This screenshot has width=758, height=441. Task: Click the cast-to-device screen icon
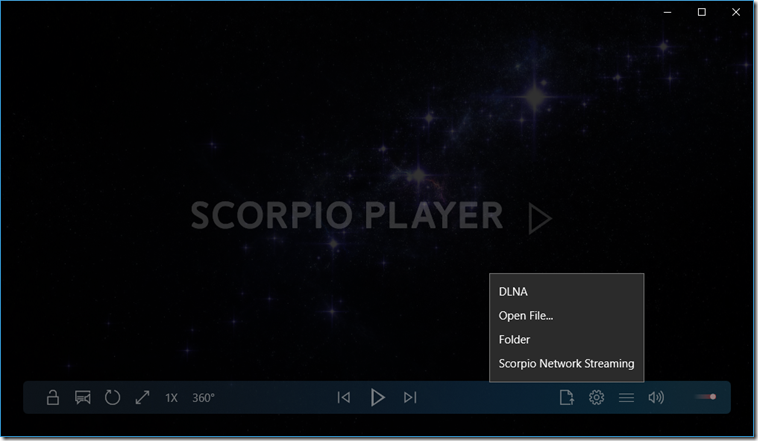coord(83,398)
